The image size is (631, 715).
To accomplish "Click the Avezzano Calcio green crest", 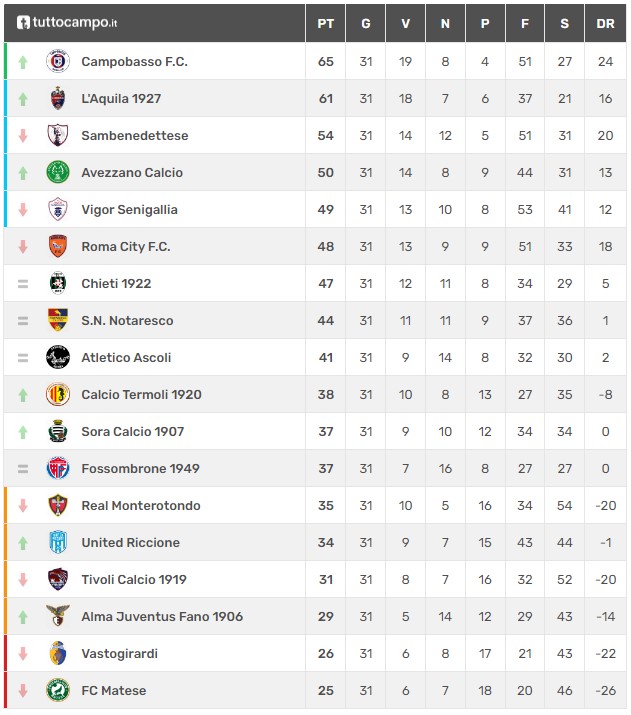I will (58, 172).
